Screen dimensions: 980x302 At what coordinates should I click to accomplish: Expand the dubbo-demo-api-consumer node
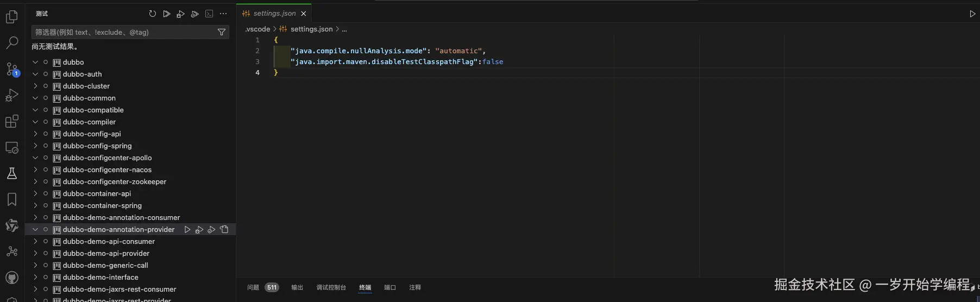[35, 241]
